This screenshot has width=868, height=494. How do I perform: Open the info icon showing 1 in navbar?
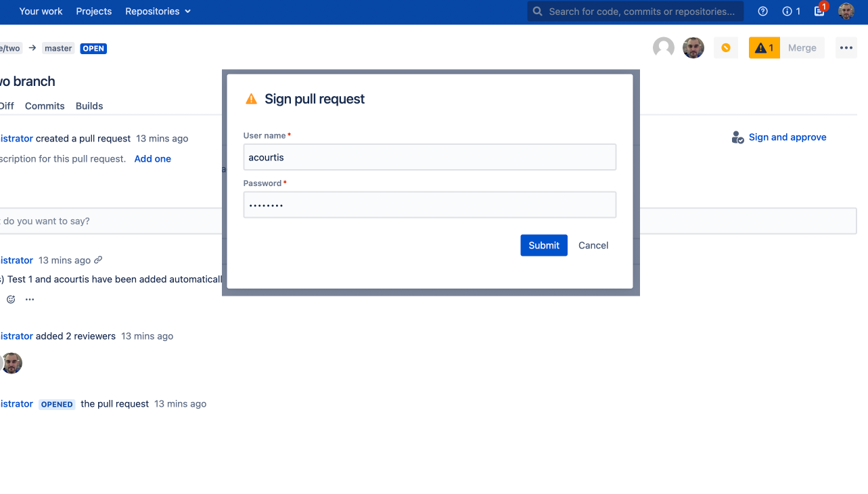click(787, 12)
